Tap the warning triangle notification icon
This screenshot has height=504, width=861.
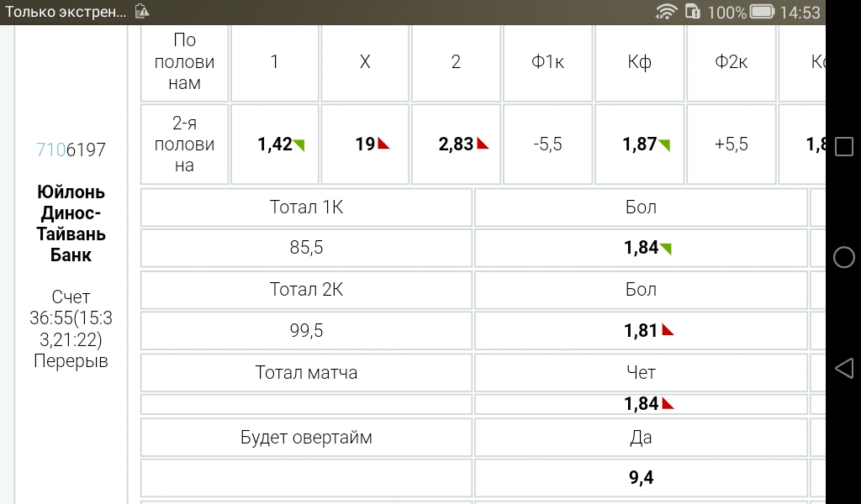pyautogui.click(x=142, y=11)
